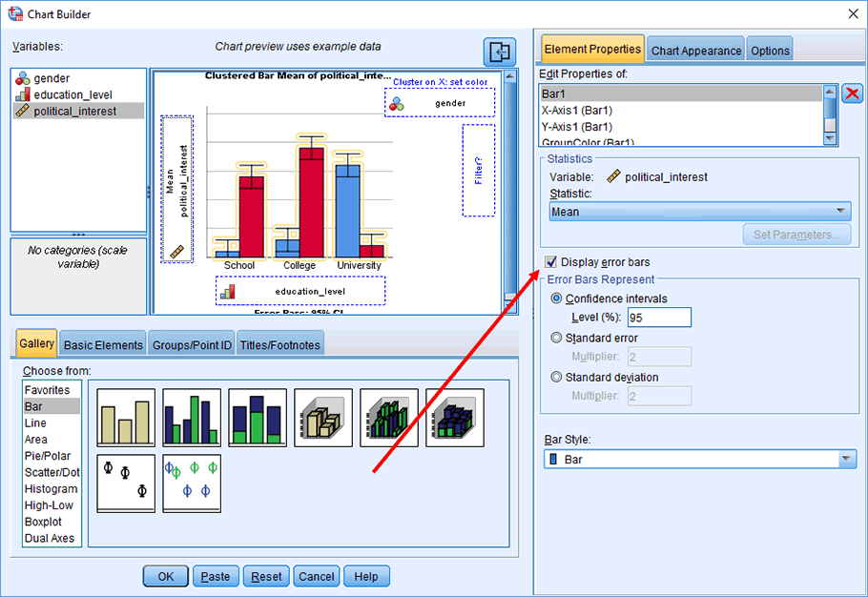
Task: Choose Dual Axes in gallery list
Action: pyautogui.click(x=52, y=539)
